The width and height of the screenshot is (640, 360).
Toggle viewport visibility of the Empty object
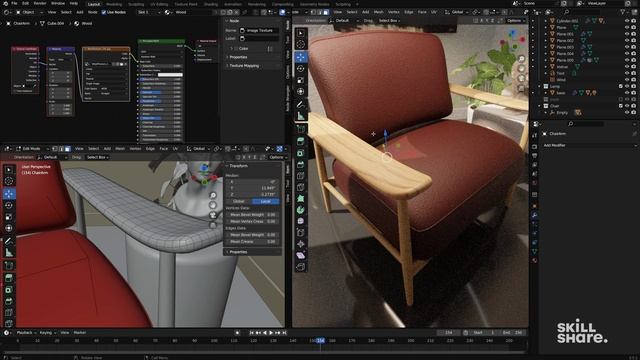point(627,112)
